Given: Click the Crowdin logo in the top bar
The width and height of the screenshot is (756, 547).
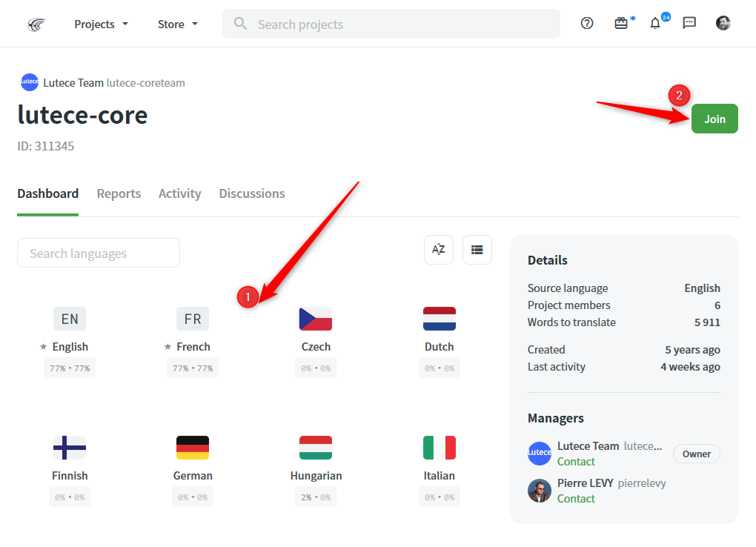Looking at the screenshot, I should pos(36,23).
